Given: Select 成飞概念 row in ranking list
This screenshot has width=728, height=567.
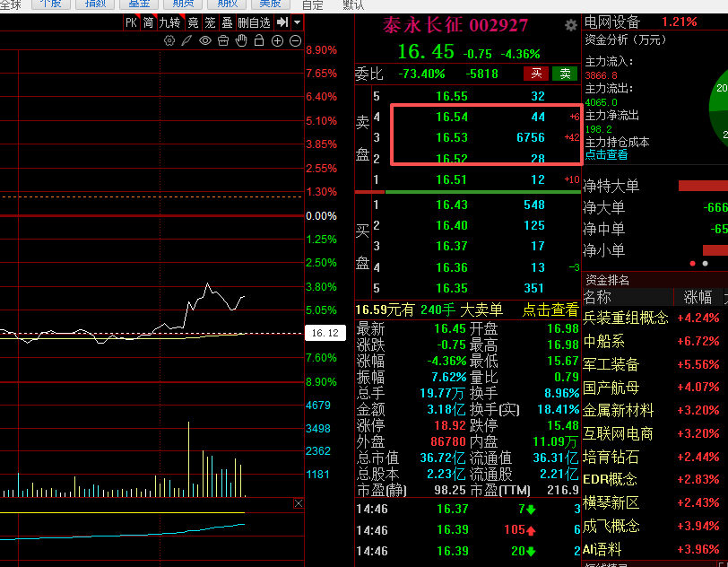Looking at the screenshot, I should (611, 526).
